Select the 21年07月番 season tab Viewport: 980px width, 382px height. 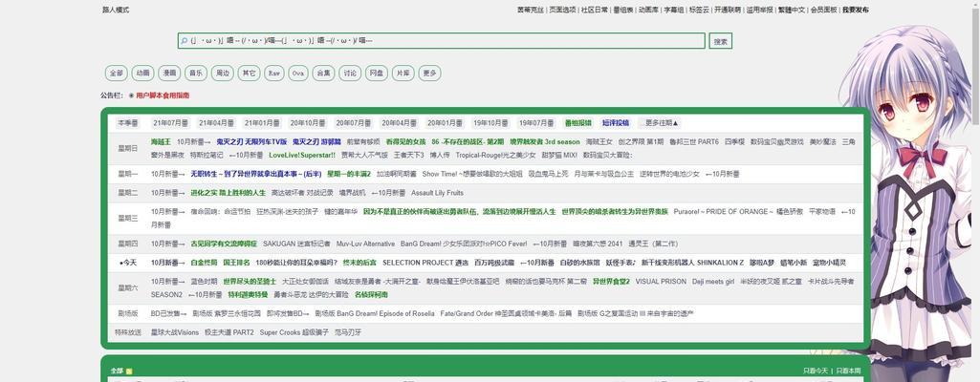170,123
